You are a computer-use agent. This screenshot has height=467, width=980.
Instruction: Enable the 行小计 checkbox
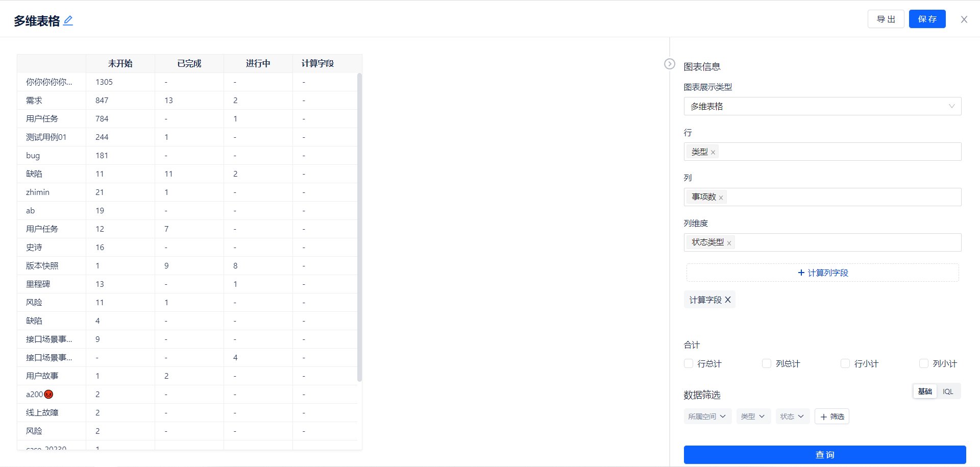point(845,363)
